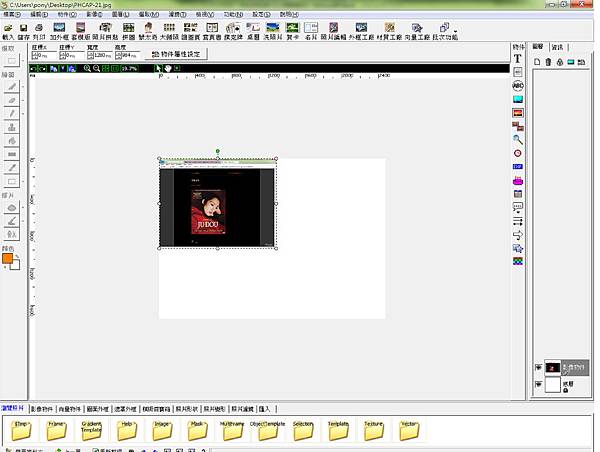The width and height of the screenshot is (600, 452).
Task: Select the hand pan tool on black toolbar
Action: pyautogui.click(x=168, y=69)
